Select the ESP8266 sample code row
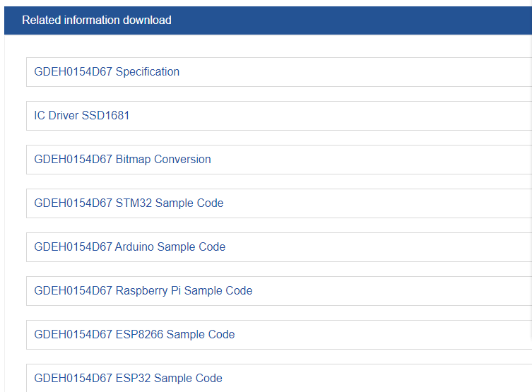 coord(279,334)
